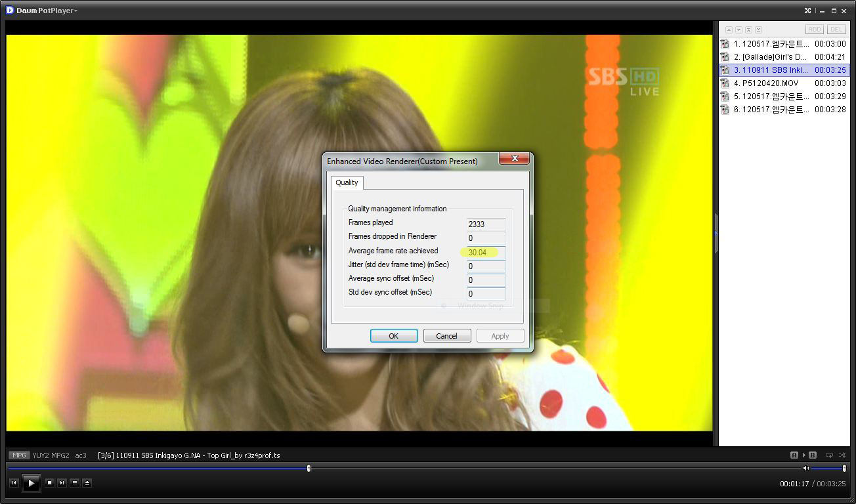Click the Average sync offset field
Image resolution: width=856 pixels, height=504 pixels.
pyautogui.click(x=486, y=280)
